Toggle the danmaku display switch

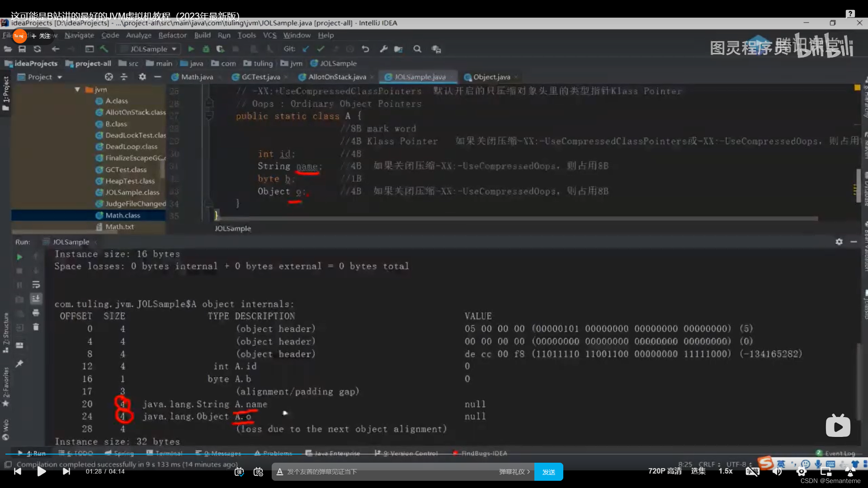[x=239, y=472]
